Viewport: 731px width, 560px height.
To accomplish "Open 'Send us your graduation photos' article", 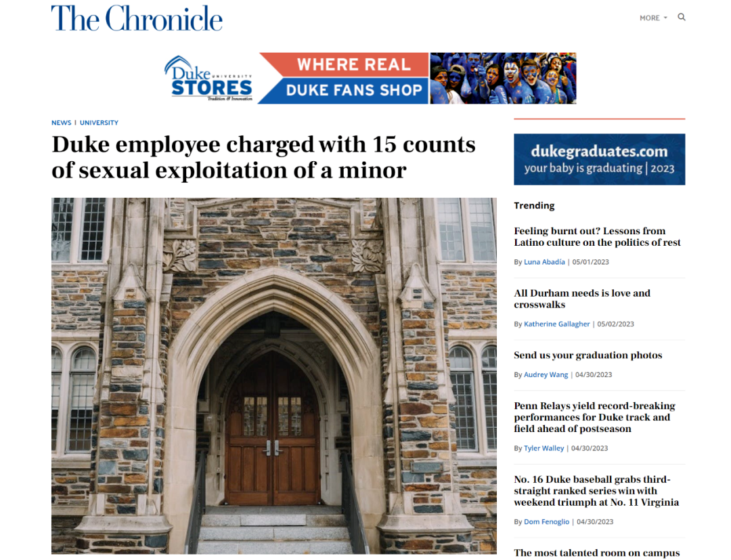I will click(x=588, y=356).
